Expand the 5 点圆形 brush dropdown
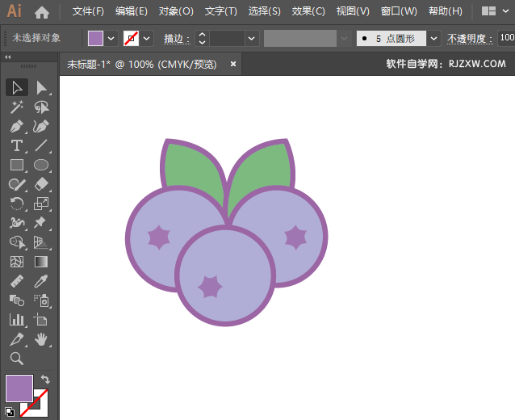515x420 pixels. tap(435, 38)
